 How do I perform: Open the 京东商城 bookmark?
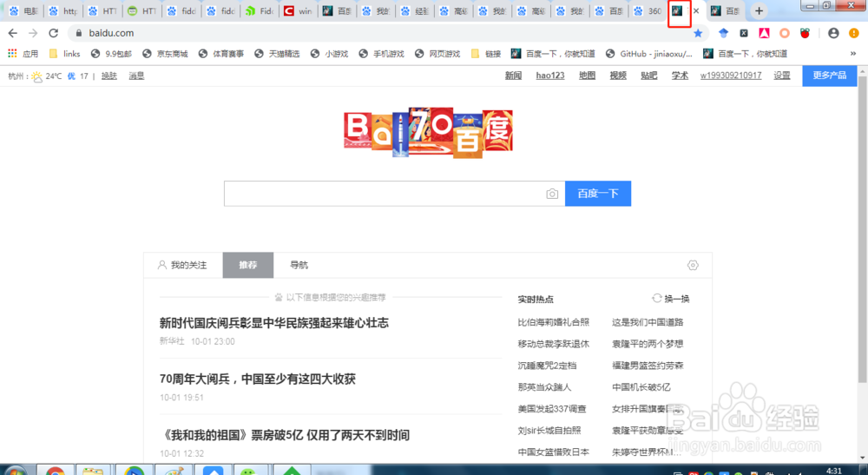tap(165, 54)
